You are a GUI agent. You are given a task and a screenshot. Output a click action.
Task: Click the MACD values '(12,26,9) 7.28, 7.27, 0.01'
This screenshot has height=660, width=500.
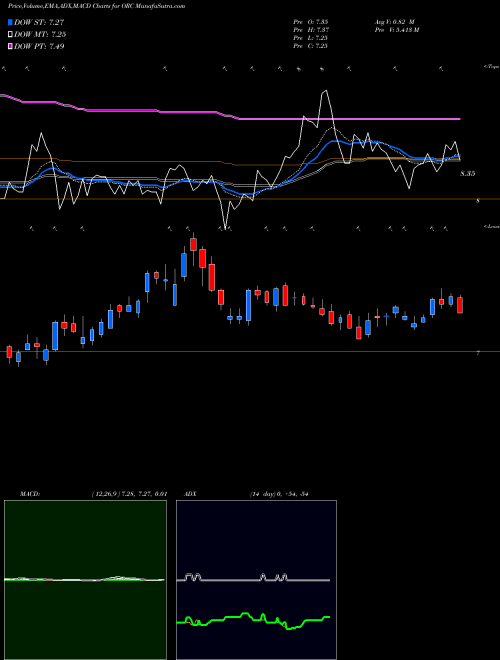[x=129, y=494]
